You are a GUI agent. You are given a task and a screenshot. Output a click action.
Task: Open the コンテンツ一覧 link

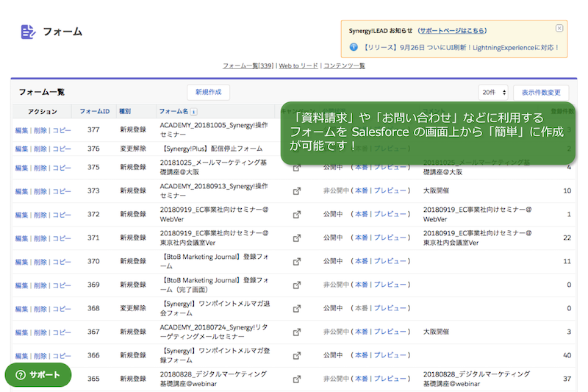(344, 65)
